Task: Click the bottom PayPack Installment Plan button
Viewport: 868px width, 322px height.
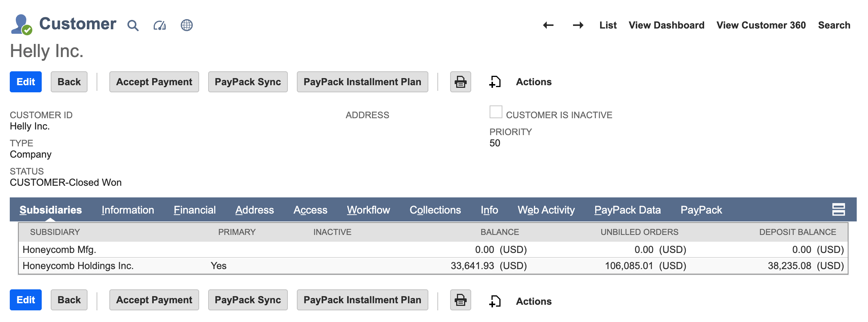Action: [x=362, y=300]
